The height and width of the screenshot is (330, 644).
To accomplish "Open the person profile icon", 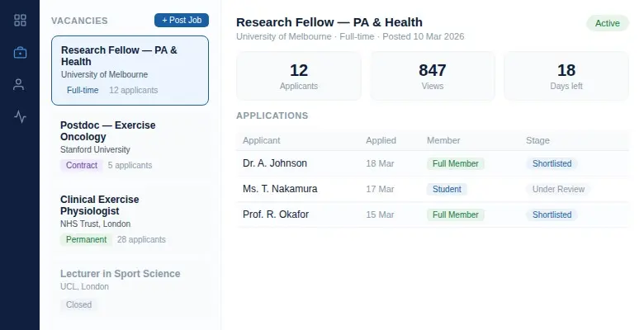I will pos(19,85).
